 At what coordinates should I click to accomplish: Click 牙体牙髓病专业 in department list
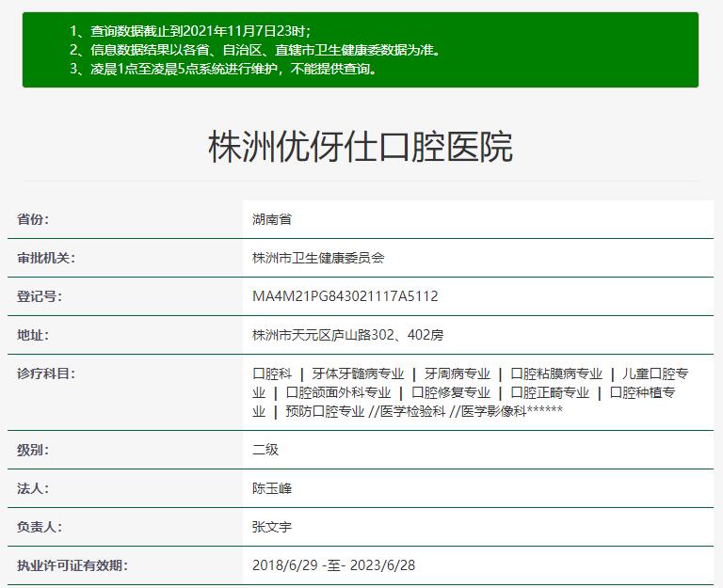[x=358, y=373]
